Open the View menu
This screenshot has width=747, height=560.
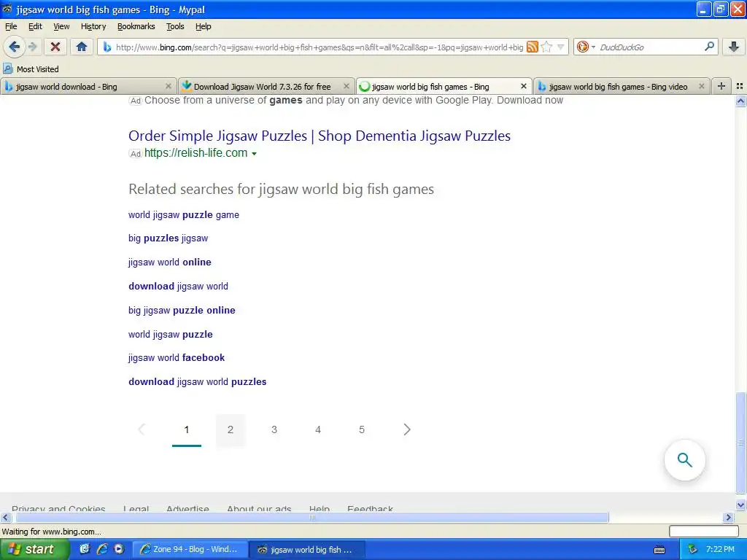click(x=61, y=26)
